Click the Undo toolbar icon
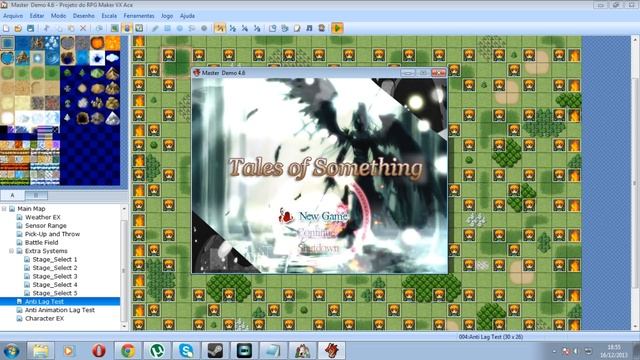The image size is (640, 360). click(x=99, y=28)
